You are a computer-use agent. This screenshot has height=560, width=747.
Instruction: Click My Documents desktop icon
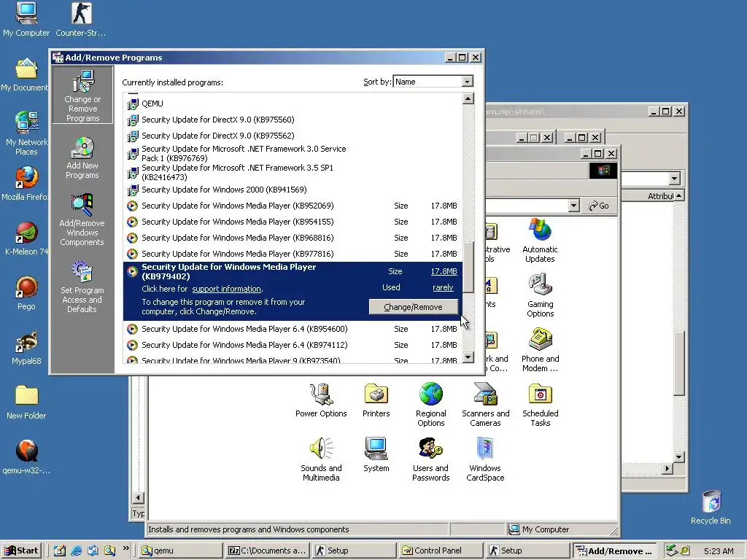pos(26,75)
